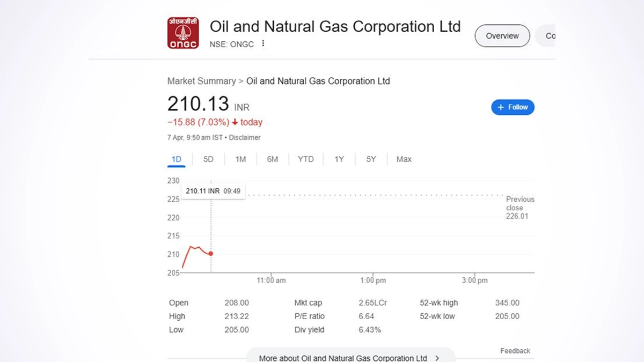
Task: Click the 210.11 INR chart tooltip
Action: (213, 191)
